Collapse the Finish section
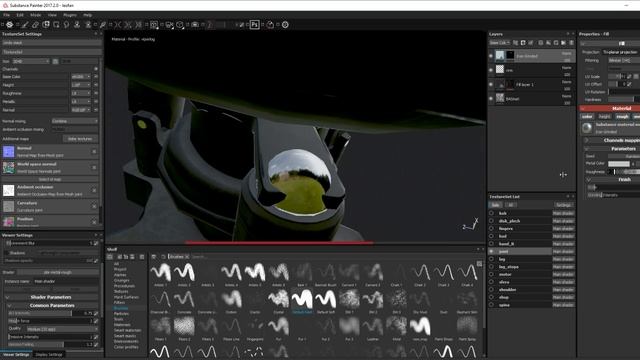This screenshot has height=360, width=640. (589, 180)
